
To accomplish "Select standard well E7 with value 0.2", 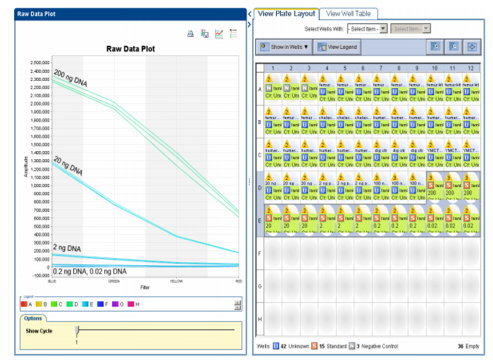I will tap(381, 220).
